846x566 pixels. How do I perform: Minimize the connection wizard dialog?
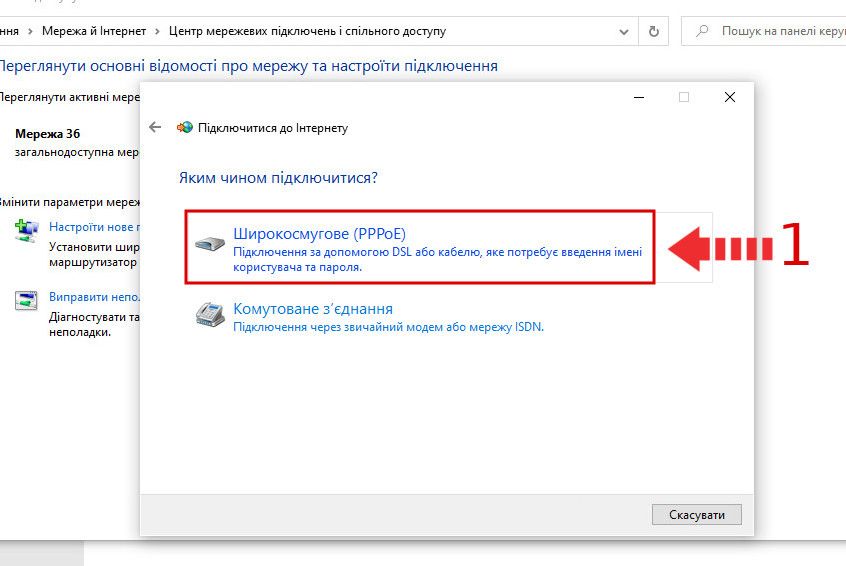pos(639,97)
